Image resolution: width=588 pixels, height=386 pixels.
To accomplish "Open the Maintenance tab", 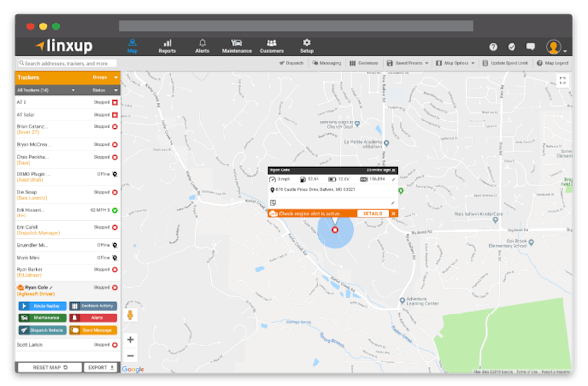I will pos(237,46).
